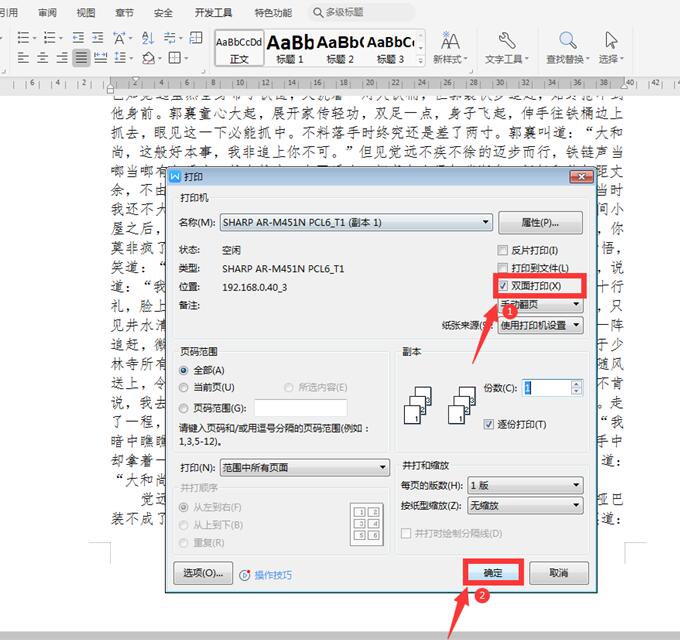
Task: Switch to the 视图 tab
Action: [x=86, y=13]
